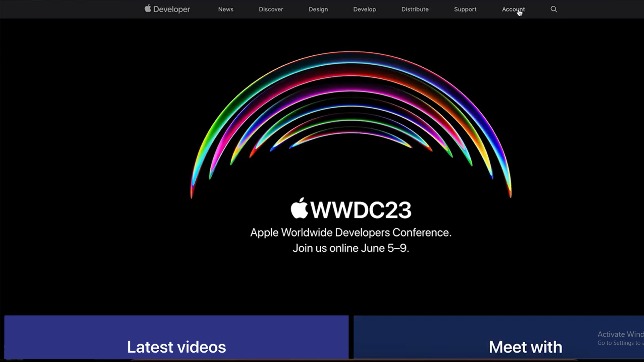Screen dimensions: 644x362
Task: Select the Apple Developer logo
Action: [167, 9]
